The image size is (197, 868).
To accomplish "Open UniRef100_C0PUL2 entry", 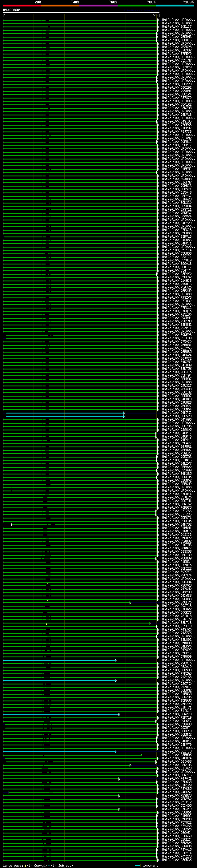I will pos(177,142).
